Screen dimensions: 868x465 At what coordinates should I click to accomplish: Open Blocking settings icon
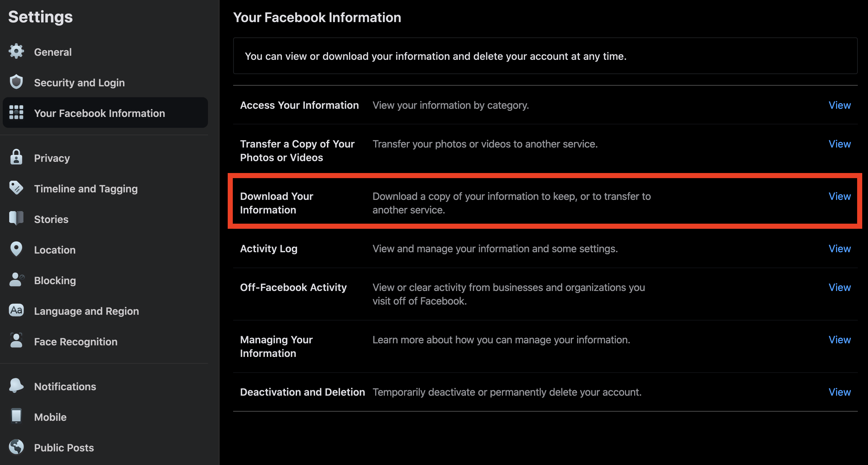pyautogui.click(x=16, y=280)
